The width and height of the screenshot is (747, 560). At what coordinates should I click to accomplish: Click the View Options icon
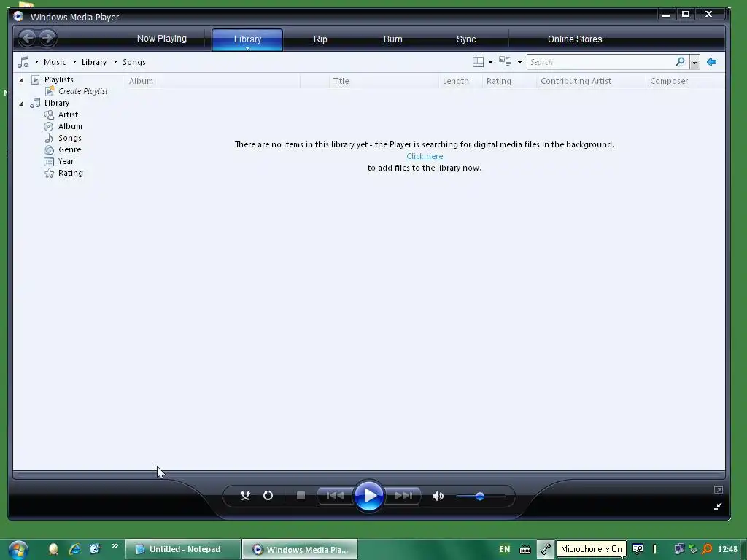coord(505,61)
